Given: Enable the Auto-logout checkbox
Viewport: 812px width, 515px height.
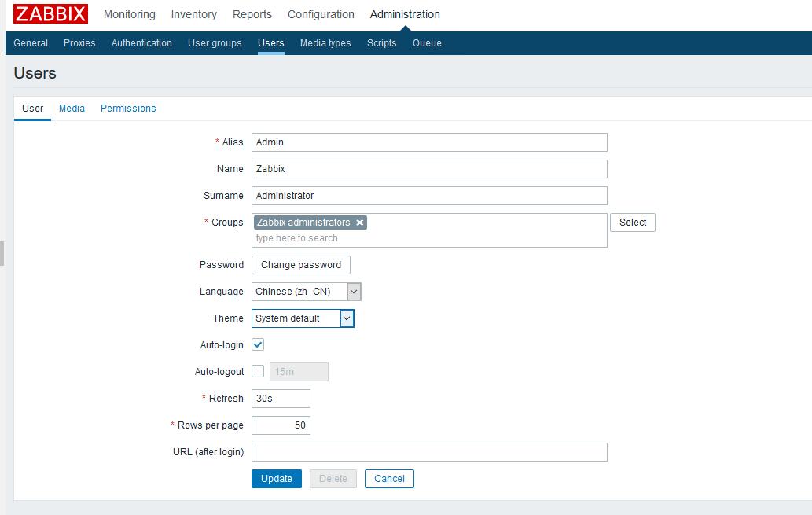Looking at the screenshot, I should point(258,371).
